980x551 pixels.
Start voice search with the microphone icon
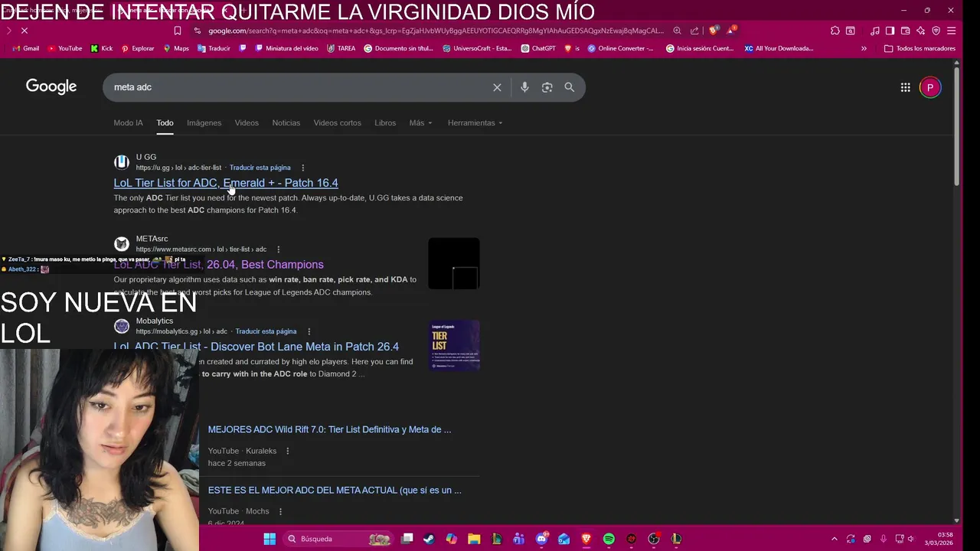tap(524, 87)
